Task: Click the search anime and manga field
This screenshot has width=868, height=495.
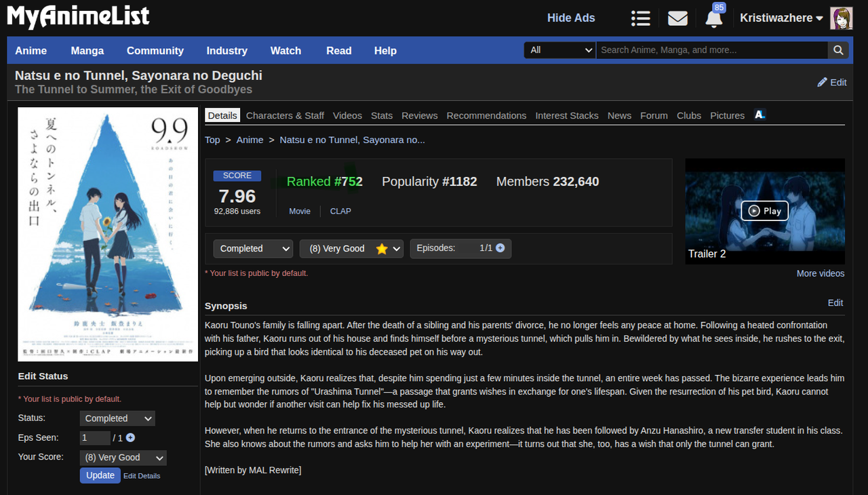Action: [x=712, y=50]
